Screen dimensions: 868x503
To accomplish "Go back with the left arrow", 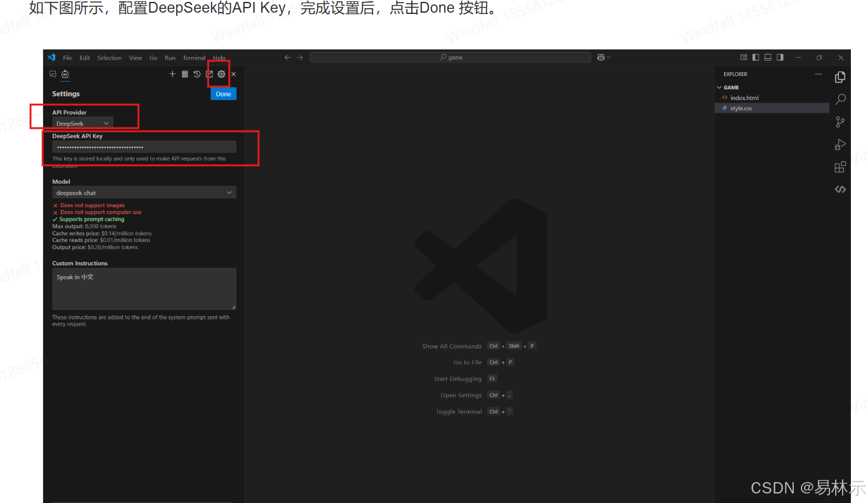I will click(x=288, y=57).
